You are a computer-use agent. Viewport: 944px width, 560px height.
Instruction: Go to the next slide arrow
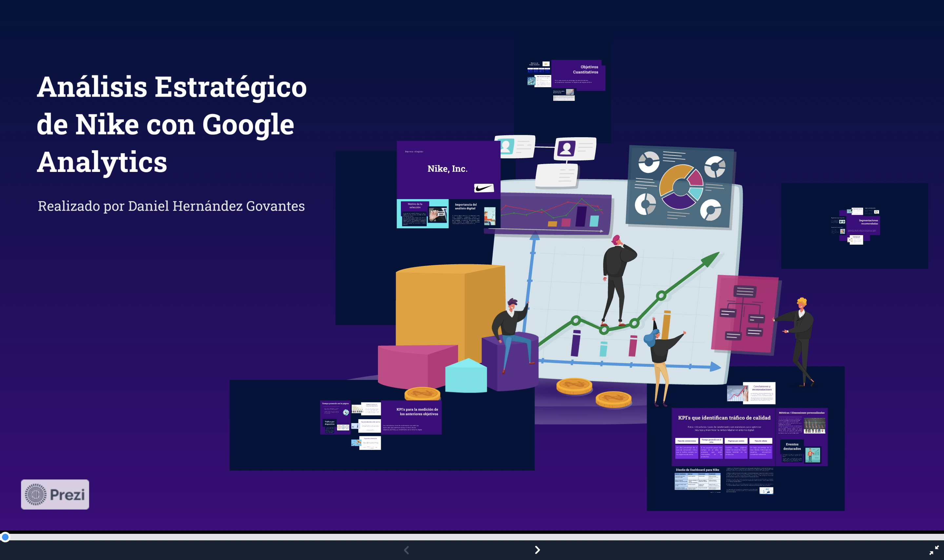537,550
